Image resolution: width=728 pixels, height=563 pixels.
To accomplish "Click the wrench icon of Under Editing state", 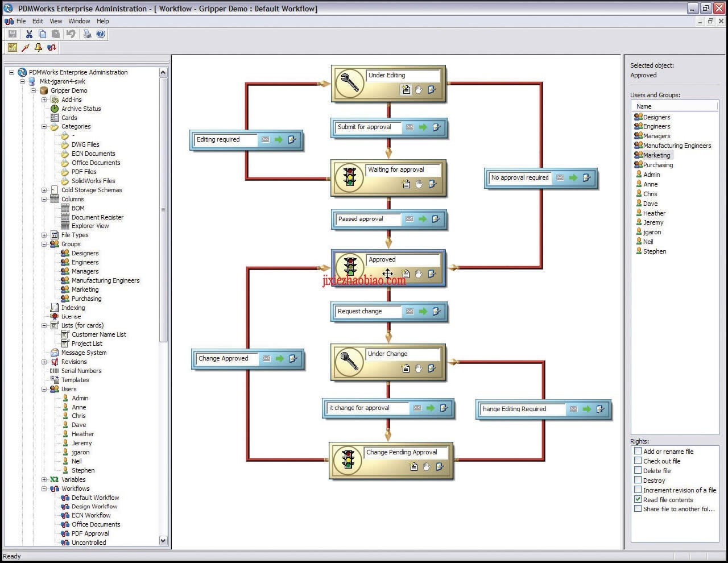I will [x=350, y=84].
